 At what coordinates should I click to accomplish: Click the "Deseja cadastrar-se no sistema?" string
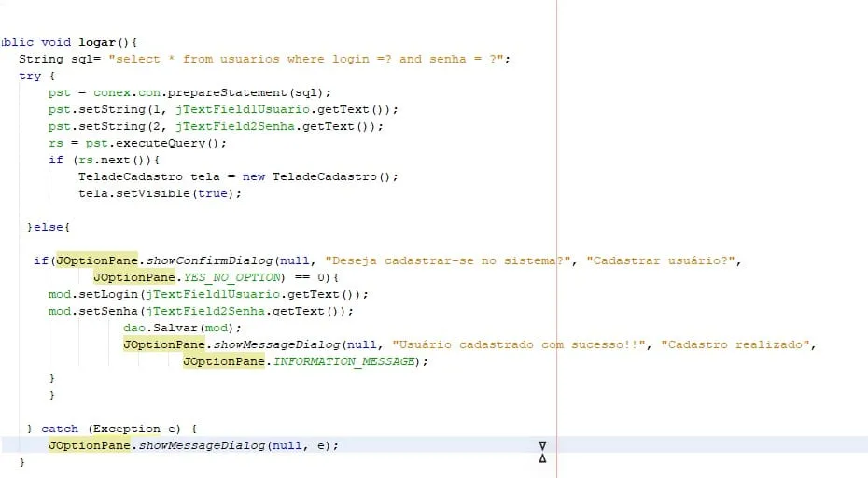click(x=447, y=260)
